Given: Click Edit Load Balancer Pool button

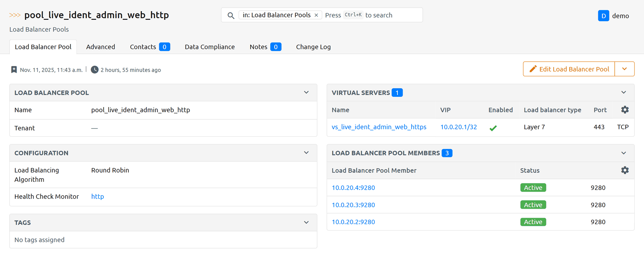Looking at the screenshot, I should click(569, 69).
